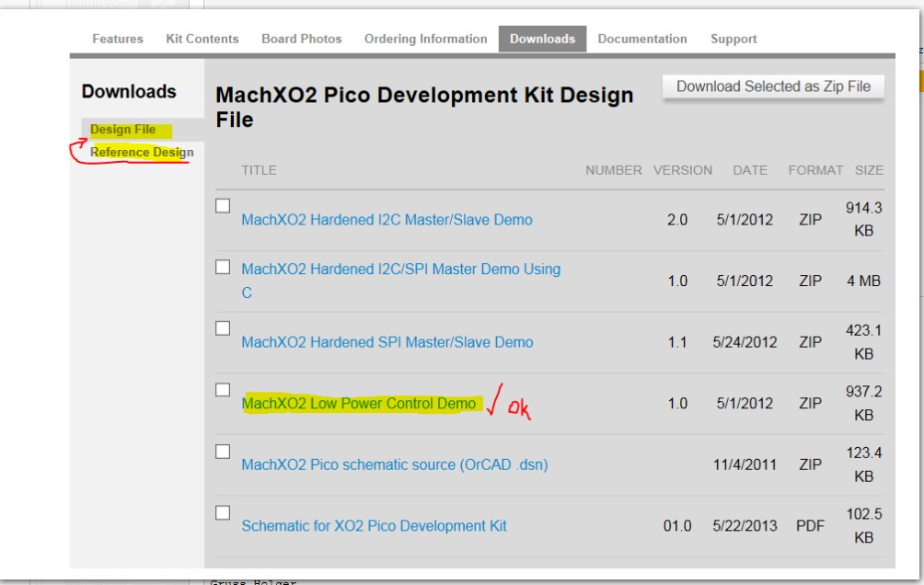Image resolution: width=924 pixels, height=585 pixels.
Task: Click the 102.5 KB size value
Action: coord(864,526)
